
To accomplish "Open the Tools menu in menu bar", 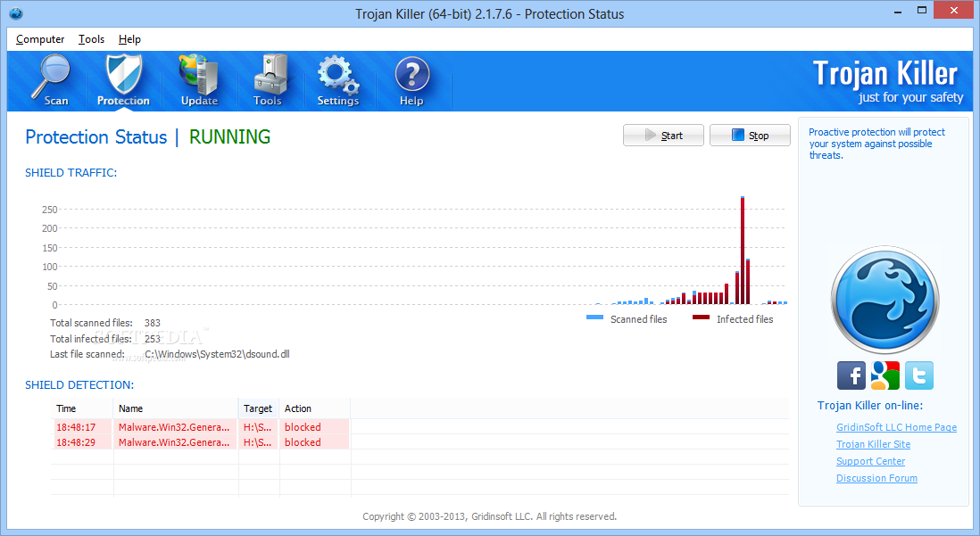I will (x=91, y=38).
